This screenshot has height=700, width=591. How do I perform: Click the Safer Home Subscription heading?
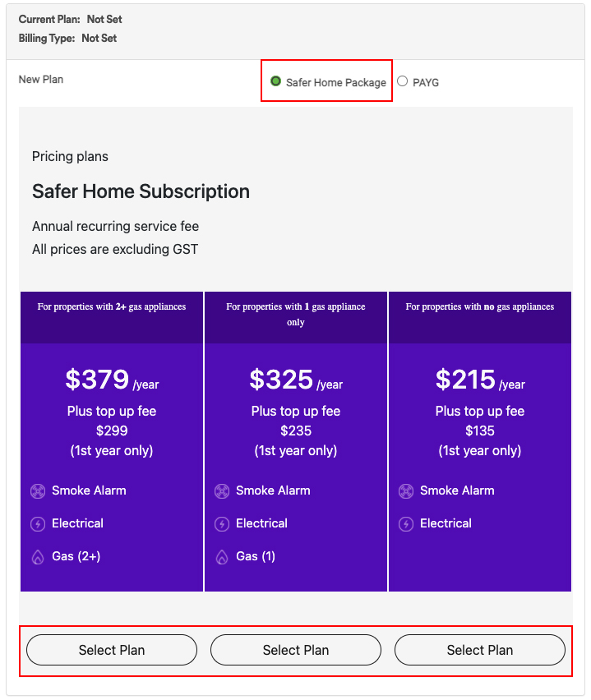pos(141,191)
